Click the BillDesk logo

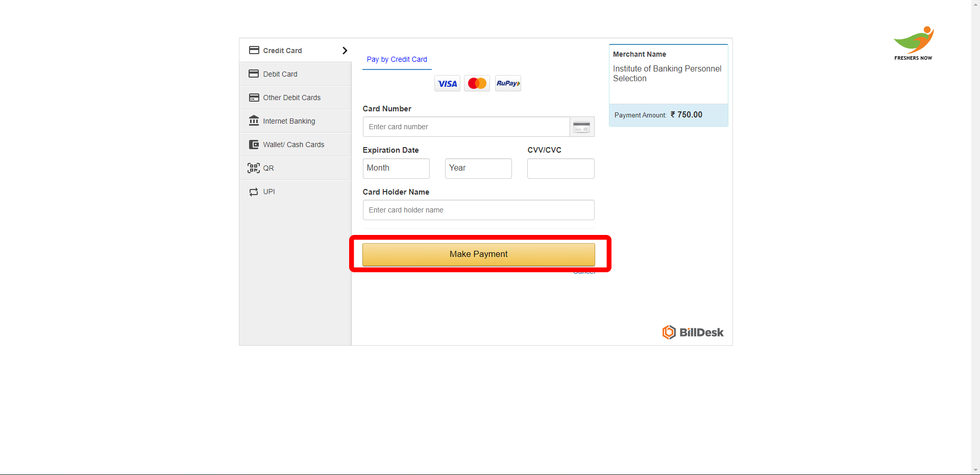coord(693,332)
